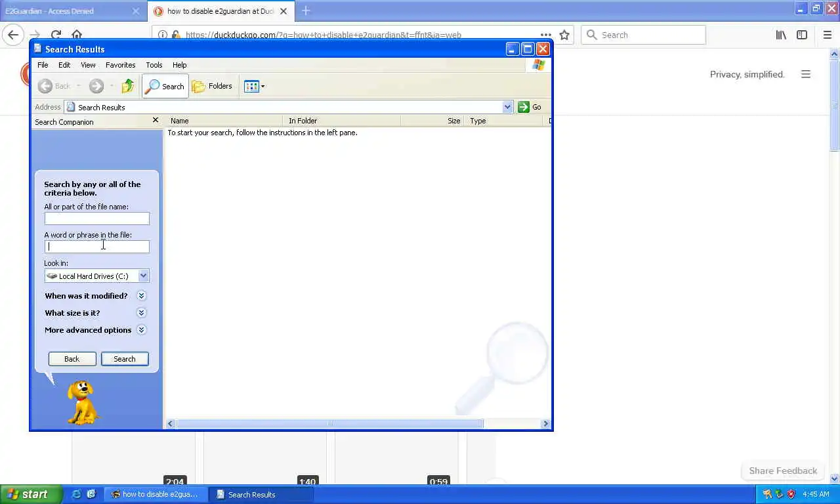
Task: Expand What size is it section
Action: click(x=141, y=313)
